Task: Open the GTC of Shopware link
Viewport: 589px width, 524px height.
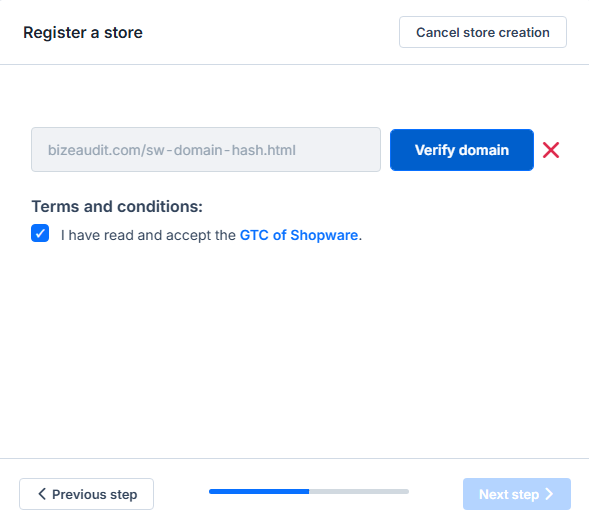Action: pyautogui.click(x=299, y=235)
